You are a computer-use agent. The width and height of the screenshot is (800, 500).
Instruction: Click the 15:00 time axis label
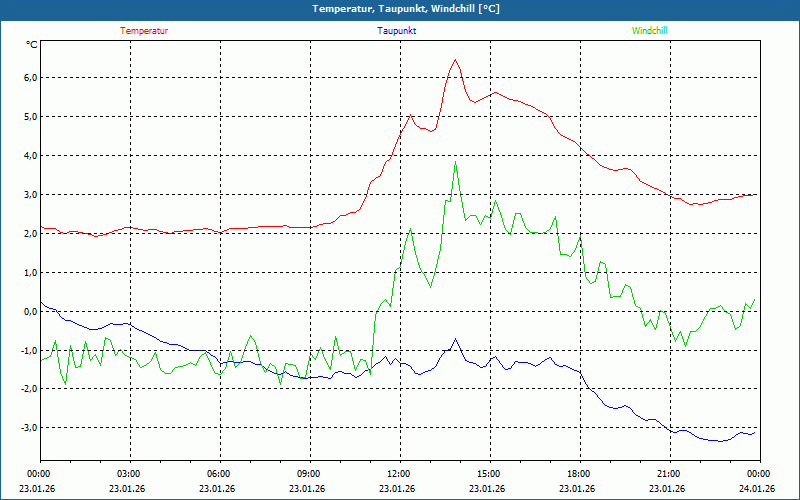(489, 474)
